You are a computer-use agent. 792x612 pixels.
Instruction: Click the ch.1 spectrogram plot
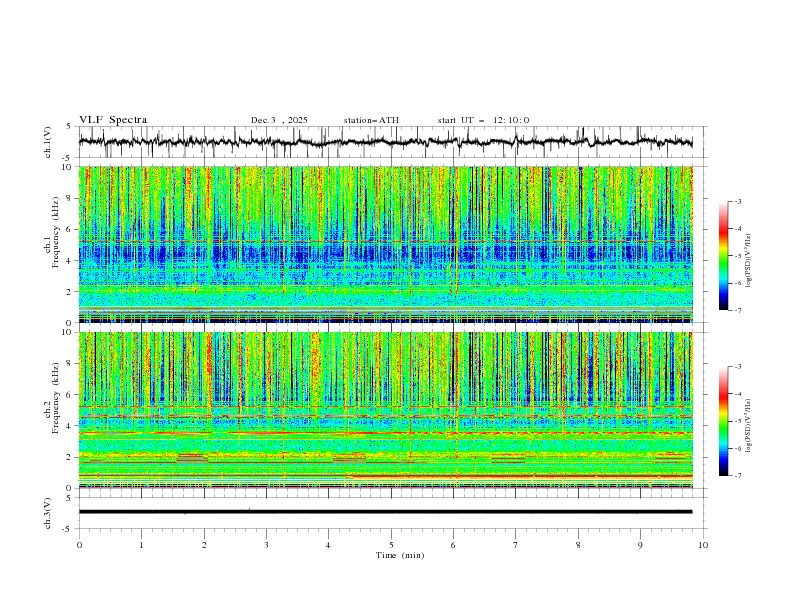click(x=386, y=244)
